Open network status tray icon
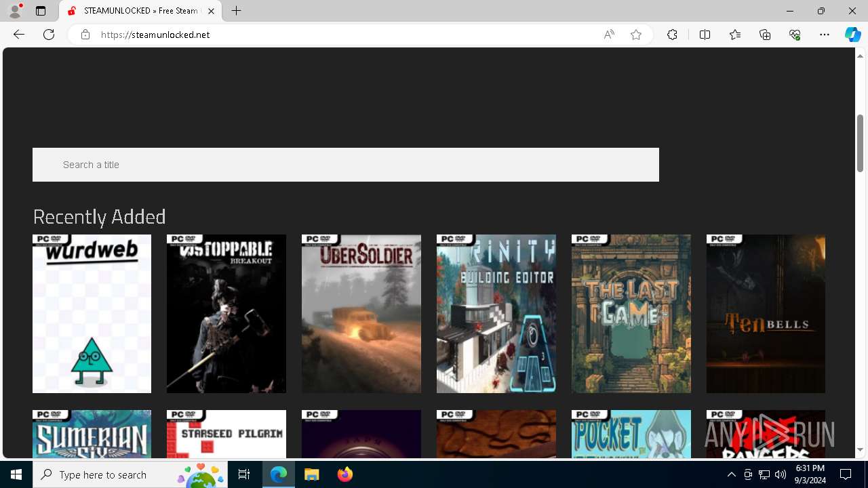The height and width of the screenshot is (488, 868). click(764, 474)
